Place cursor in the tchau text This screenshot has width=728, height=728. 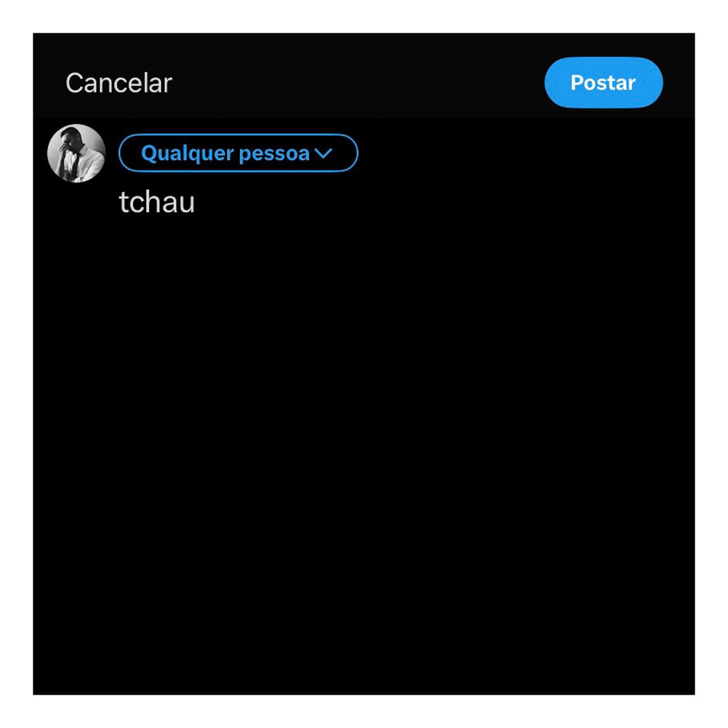click(x=157, y=202)
